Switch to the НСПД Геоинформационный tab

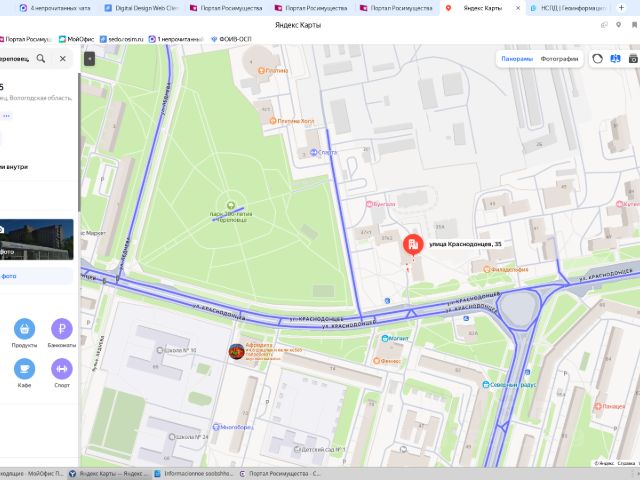(569, 8)
